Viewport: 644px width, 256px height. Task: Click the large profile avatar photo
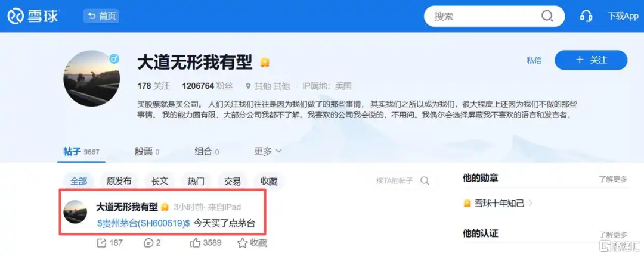[92, 79]
